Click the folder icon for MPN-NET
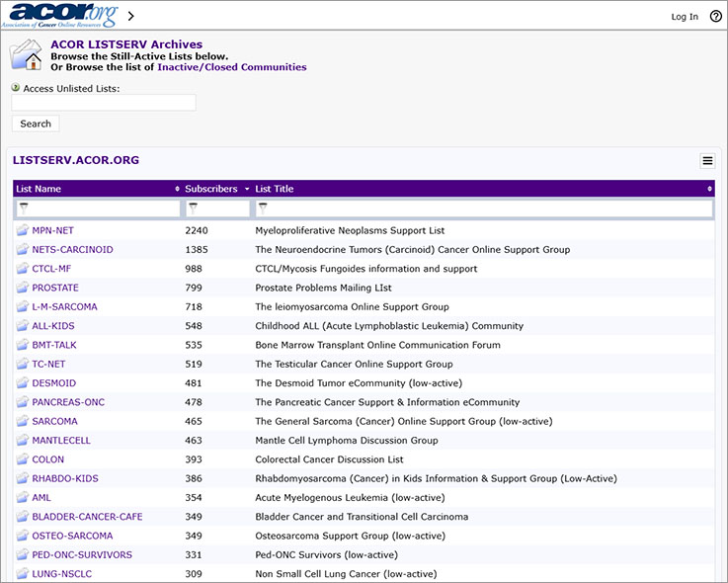Image resolution: width=728 pixels, height=583 pixels. pyautogui.click(x=23, y=230)
